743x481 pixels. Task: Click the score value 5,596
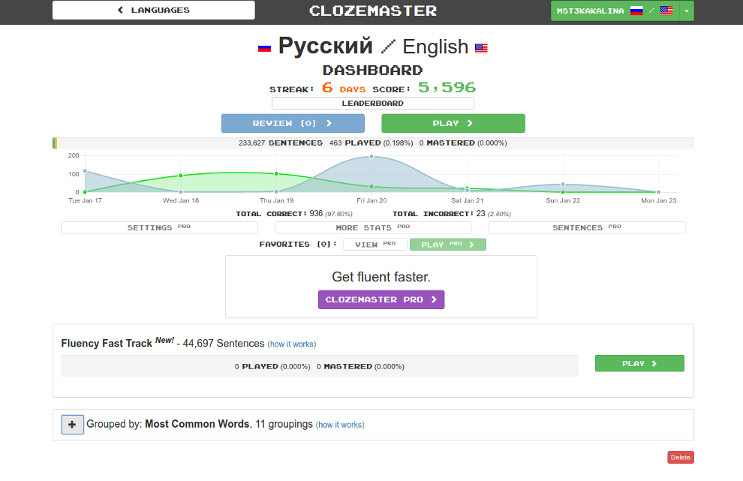click(447, 88)
